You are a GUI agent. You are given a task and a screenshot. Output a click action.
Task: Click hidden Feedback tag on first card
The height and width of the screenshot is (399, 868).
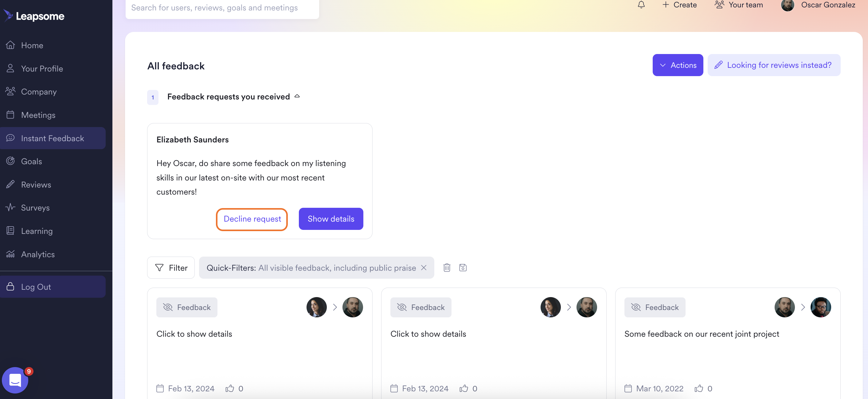(x=187, y=307)
